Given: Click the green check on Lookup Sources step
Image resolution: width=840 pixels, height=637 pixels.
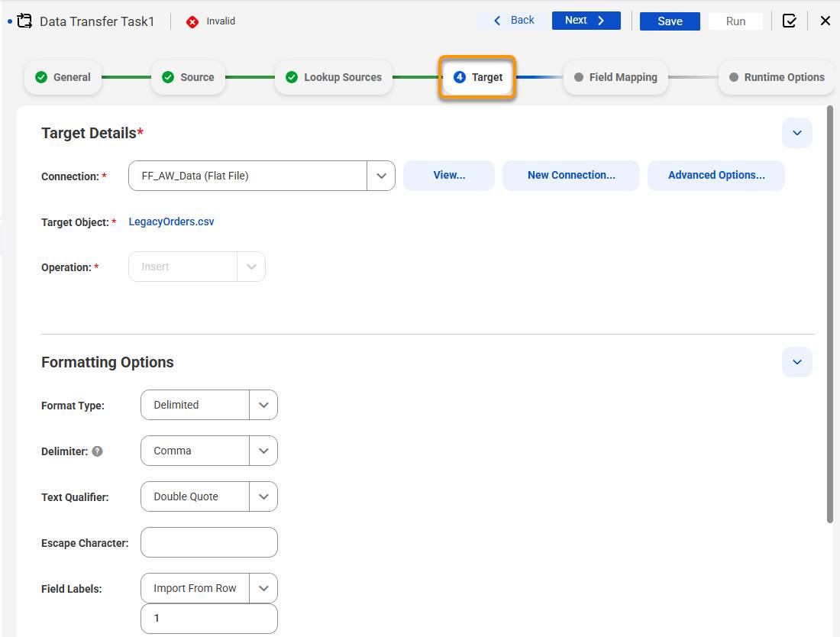Looking at the screenshot, I should pos(292,77).
